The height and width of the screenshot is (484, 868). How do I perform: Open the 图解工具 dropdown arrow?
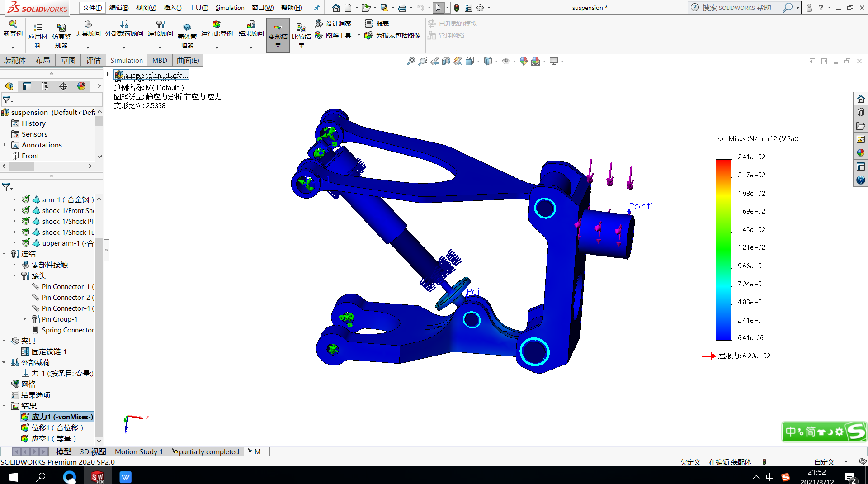pyautogui.click(x=359, y=35)
